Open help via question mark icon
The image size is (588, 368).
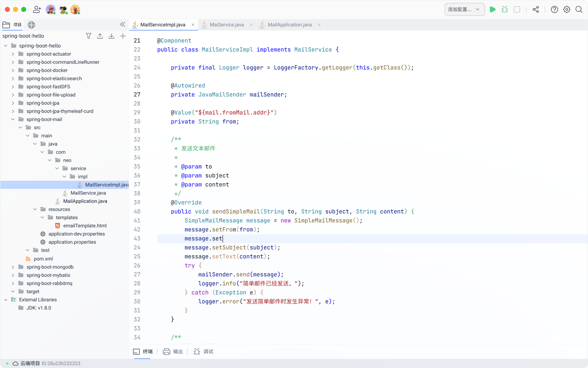[554, 9]
